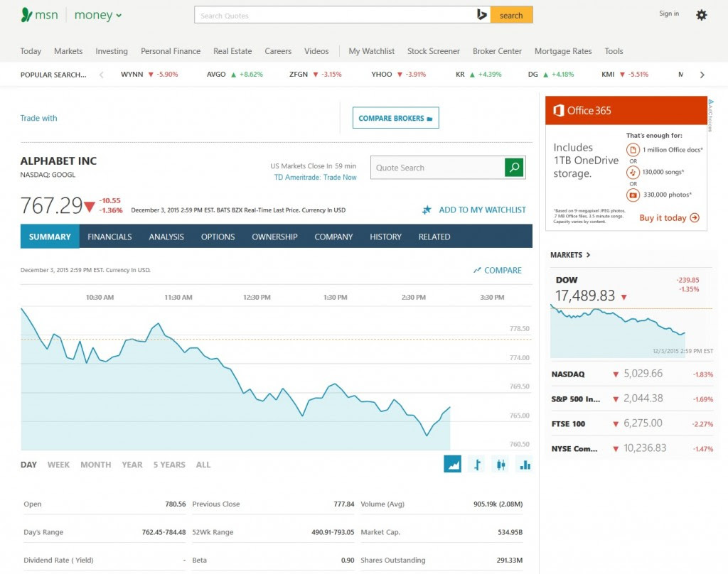
Task: Switch to the Analysis tab
Action: 166,237
